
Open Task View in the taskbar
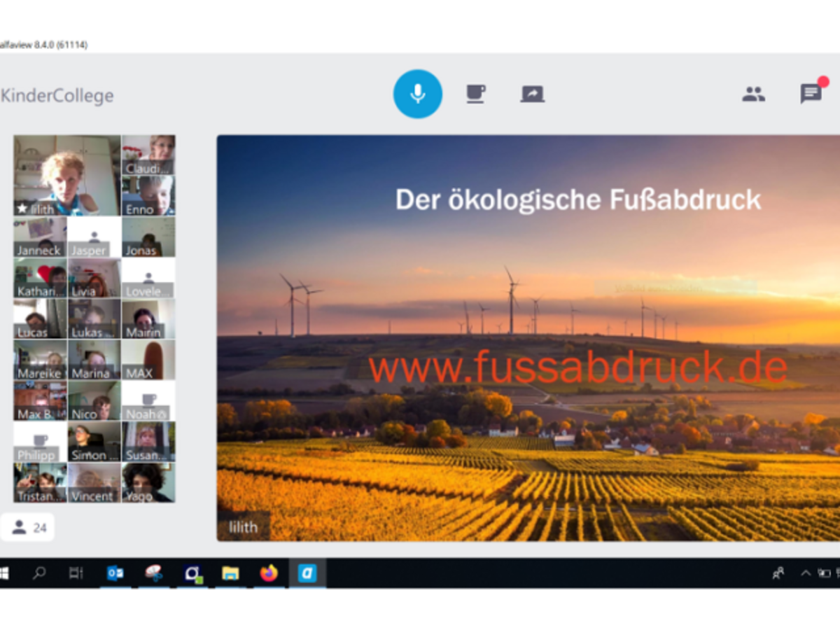[x=76, y=574]
